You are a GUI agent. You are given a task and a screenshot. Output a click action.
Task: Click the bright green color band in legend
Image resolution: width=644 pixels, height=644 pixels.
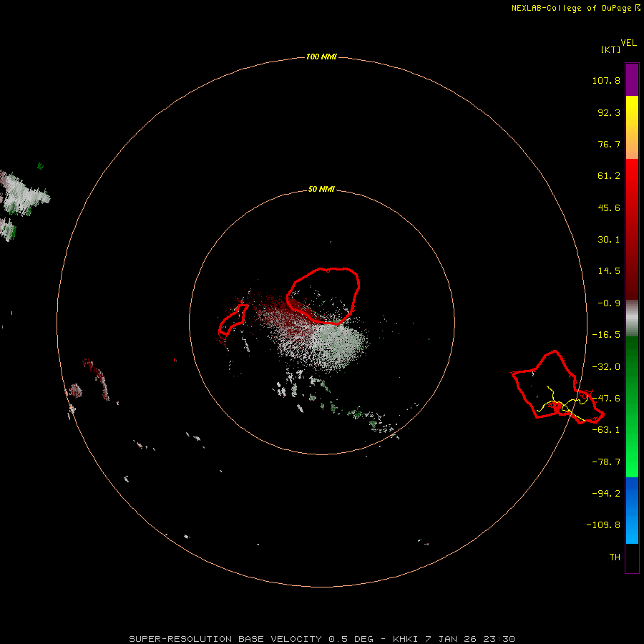(632, 406)
